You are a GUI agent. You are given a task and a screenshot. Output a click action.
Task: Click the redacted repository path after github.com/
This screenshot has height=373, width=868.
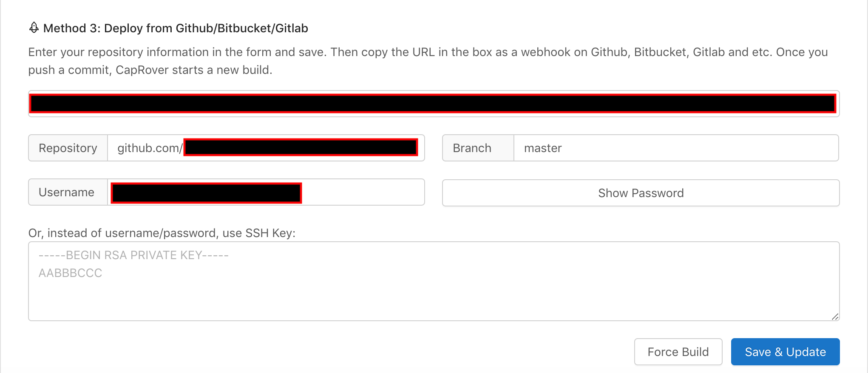(300, 148)
